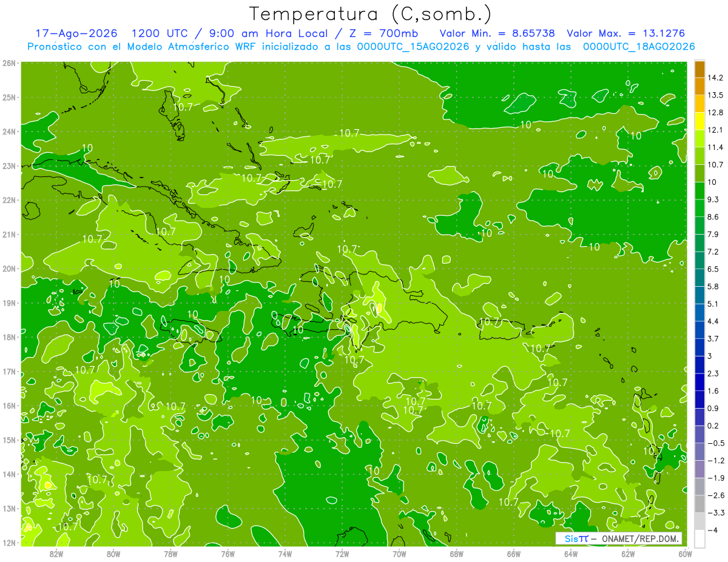Image resolution: width=728 pixels, height=562 pixels.
Task: Click the "6.5" color scale label
Action: point(713,269)
